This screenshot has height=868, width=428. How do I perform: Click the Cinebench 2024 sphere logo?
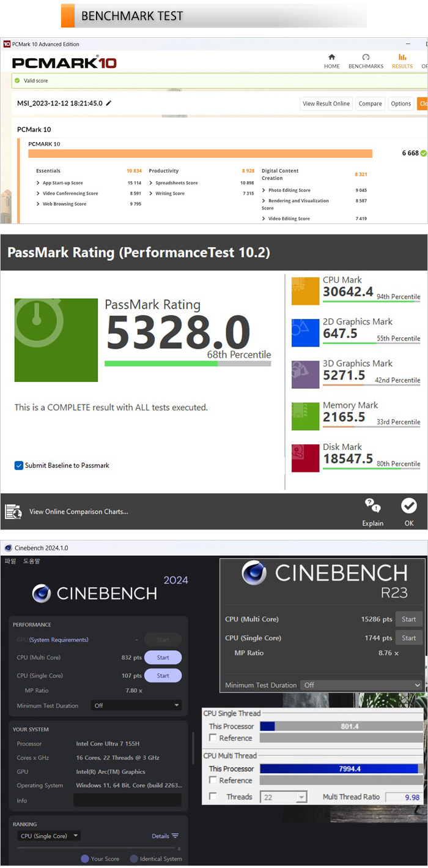[x=42, y=593]
